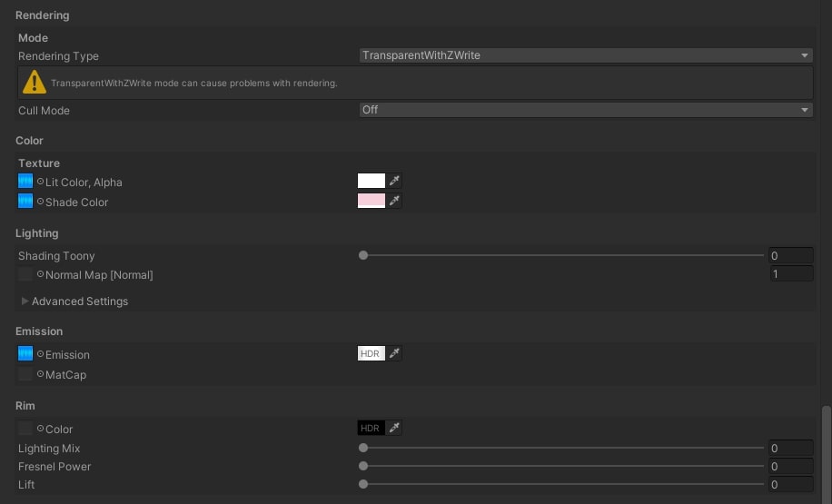
Task: Click the empty Normal Map texture slot
Action: (x=25, y=274)
